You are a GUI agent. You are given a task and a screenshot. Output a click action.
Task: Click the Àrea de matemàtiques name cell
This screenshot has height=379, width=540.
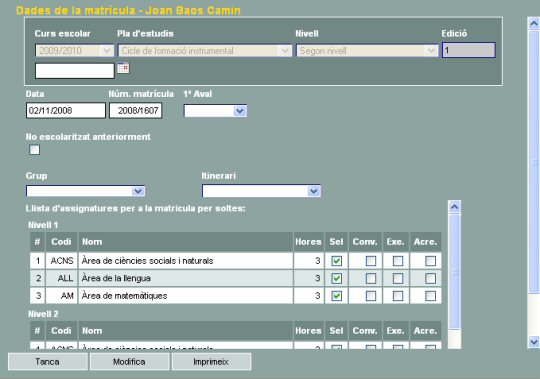pyautogui.click(x=186, y=296)
